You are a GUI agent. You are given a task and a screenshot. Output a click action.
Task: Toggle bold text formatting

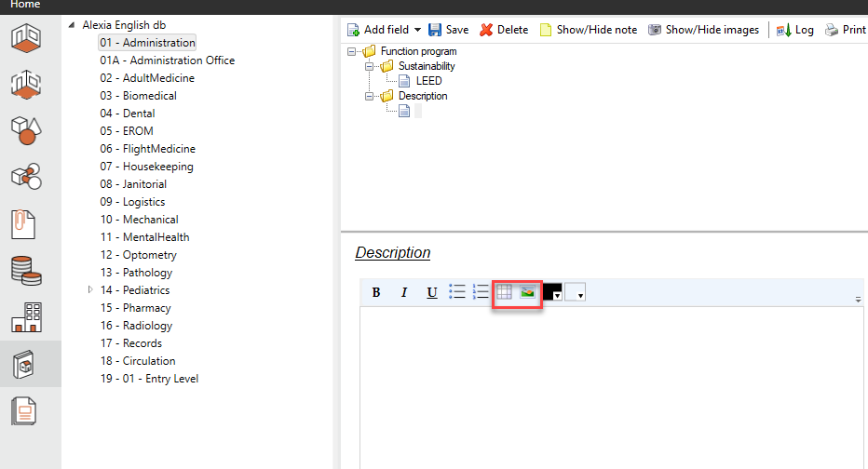(x=376, y=292)
